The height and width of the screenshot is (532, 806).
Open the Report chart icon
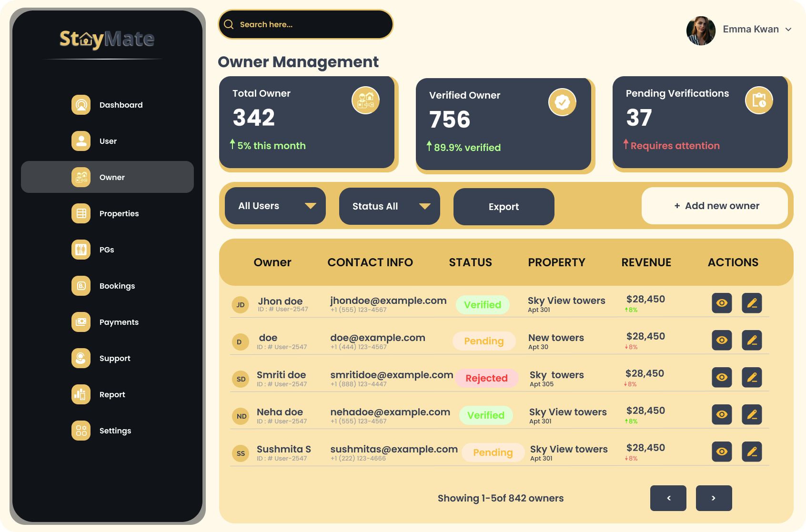coord(81,394)
